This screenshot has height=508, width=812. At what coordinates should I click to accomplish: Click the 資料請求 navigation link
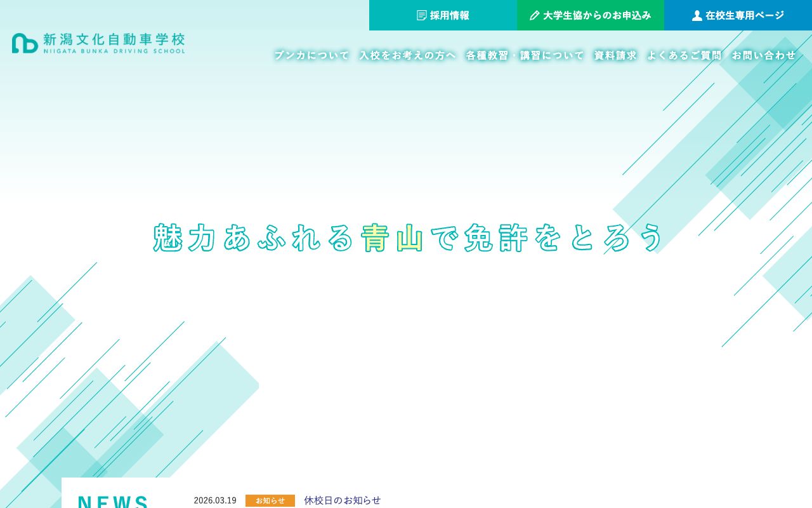(615, 55)
